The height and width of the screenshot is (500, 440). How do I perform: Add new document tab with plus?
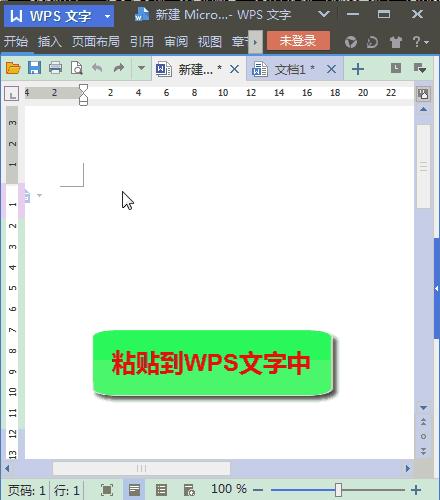click(x=358, y=69)
